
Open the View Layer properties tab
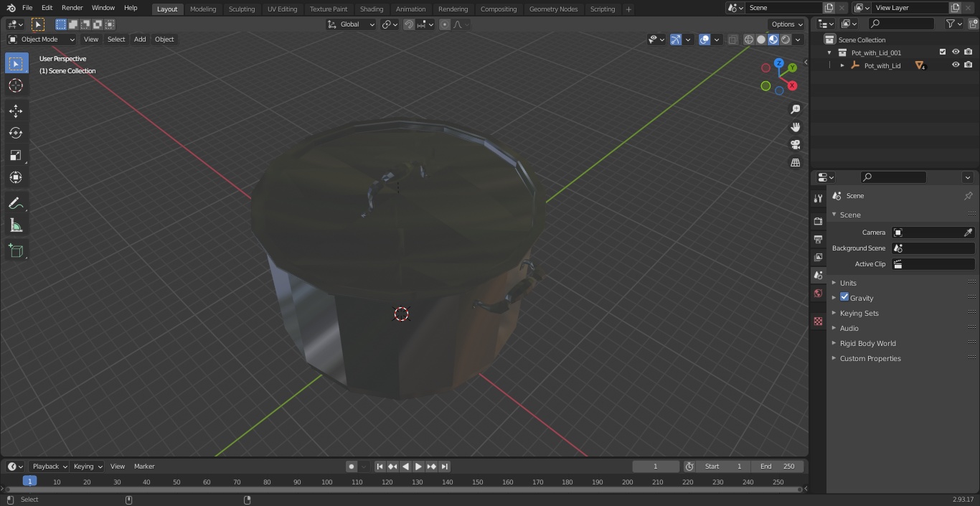point(818,257)
